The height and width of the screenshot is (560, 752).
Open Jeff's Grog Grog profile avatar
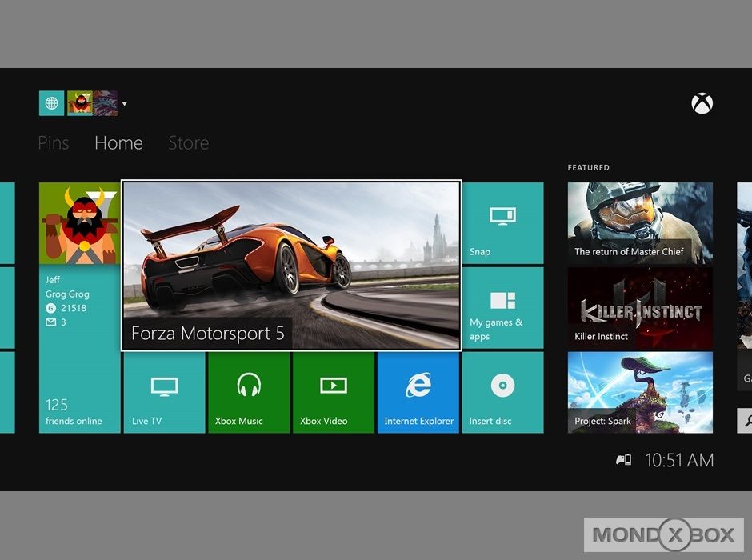click(79, 223)
